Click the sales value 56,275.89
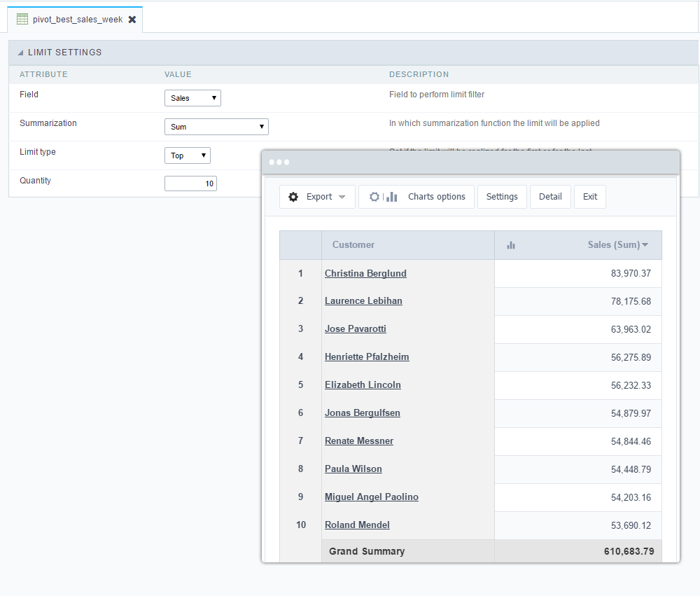The width and height of the screenshot is (700, 596). pos(631,357)
